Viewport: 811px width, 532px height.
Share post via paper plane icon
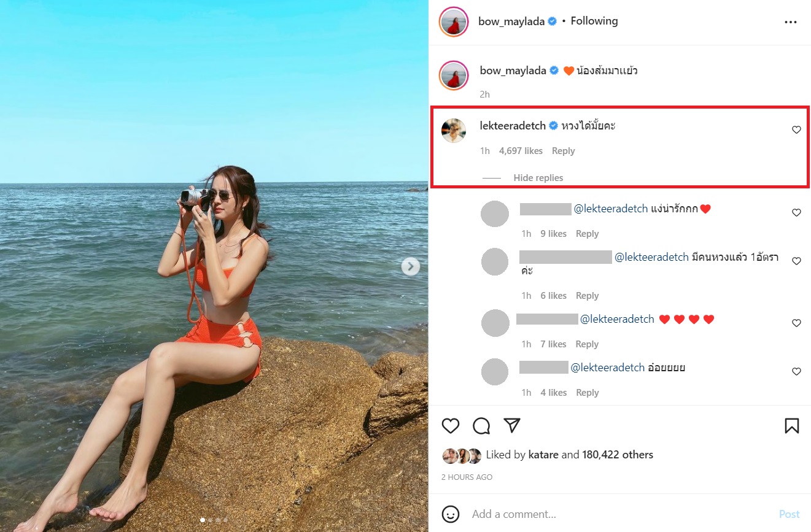[x=512, y=426]
